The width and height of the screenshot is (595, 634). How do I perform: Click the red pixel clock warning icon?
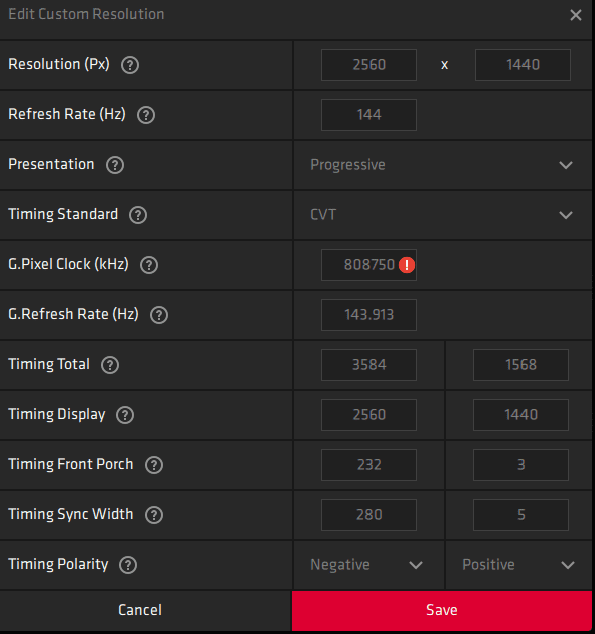[407, 265]
